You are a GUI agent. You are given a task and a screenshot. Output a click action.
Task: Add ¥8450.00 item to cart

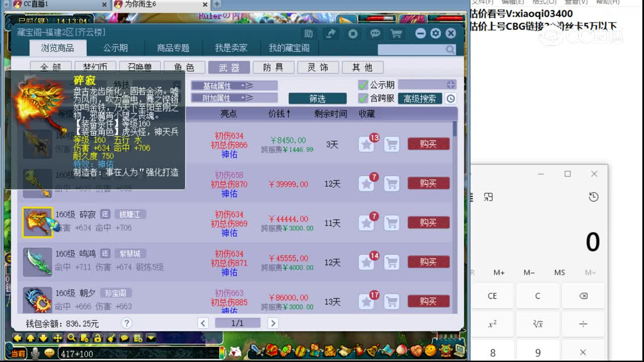(x=391, y=145)
